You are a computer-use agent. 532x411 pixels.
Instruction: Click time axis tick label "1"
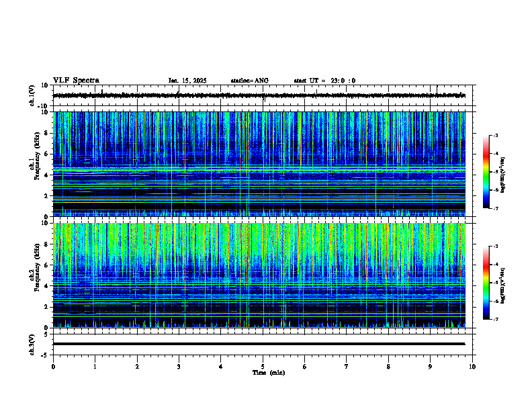[x=95, y=367]
